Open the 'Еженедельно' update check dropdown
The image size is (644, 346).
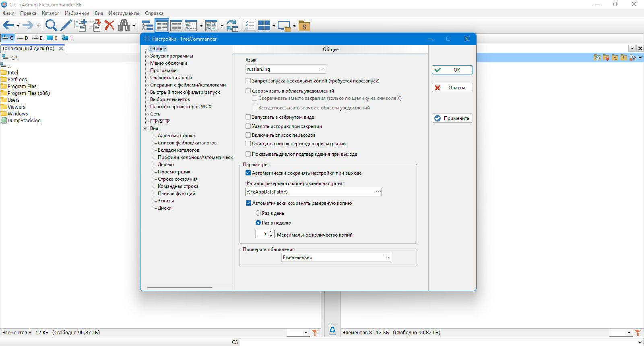coord(336,257)
